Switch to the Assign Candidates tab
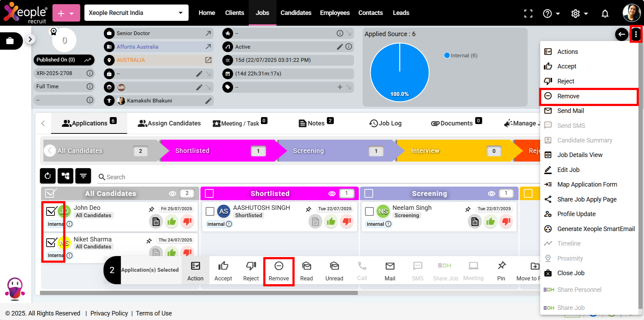 click(169, 123)
